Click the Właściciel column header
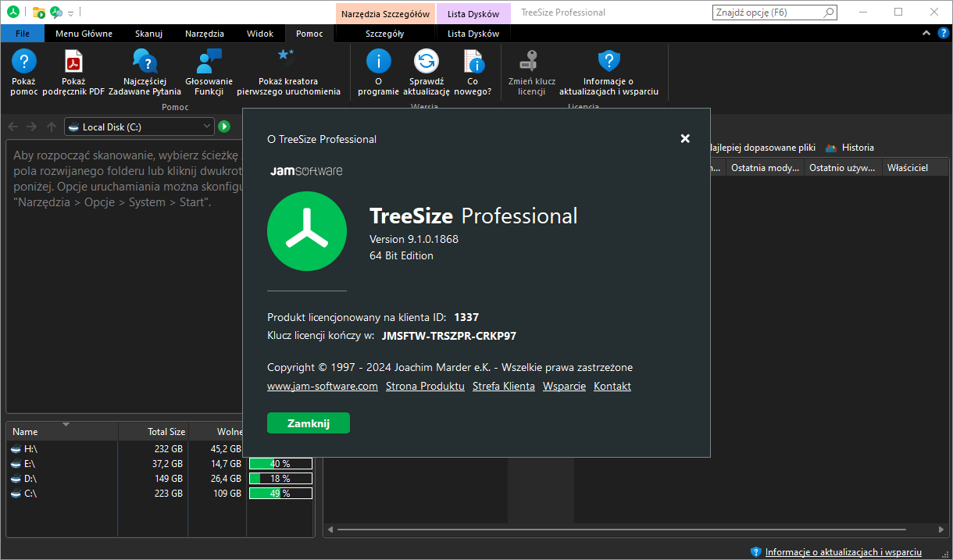Image resolution: width=953 pixels, height=560 pixels. pyautogui.click(x=914, y=168)
